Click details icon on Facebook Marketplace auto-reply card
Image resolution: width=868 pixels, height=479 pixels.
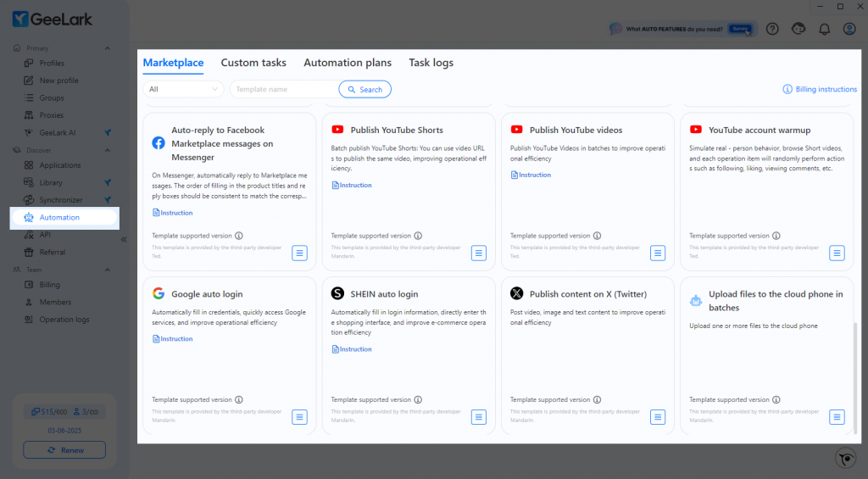[299, 253]
